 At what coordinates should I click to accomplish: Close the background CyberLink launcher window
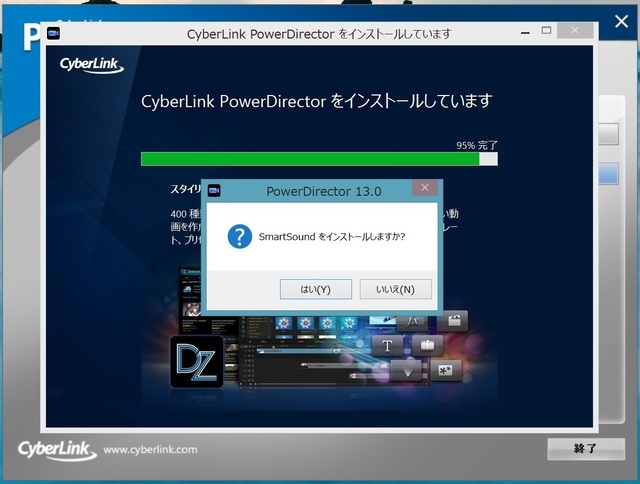pos(621,21)
